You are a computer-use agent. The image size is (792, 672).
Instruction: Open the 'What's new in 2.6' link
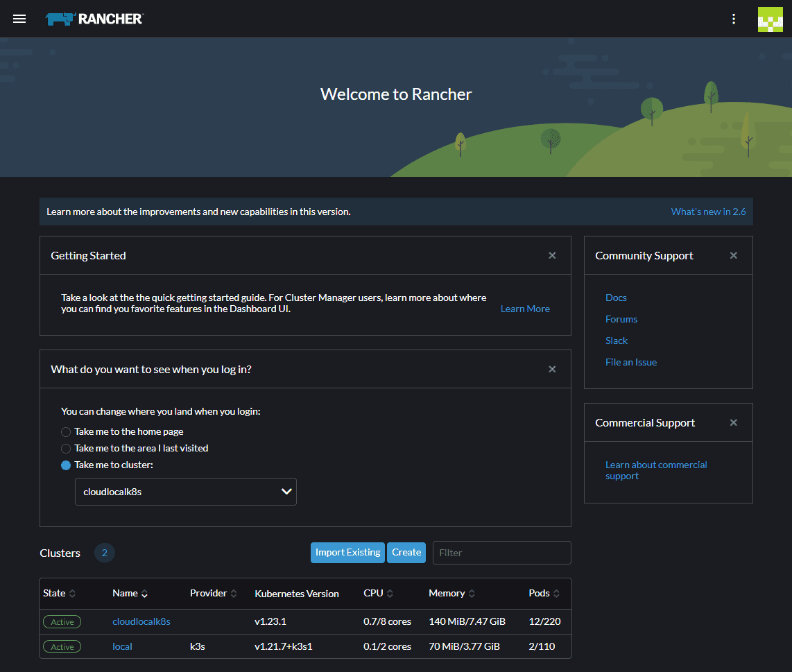(708, 212)
